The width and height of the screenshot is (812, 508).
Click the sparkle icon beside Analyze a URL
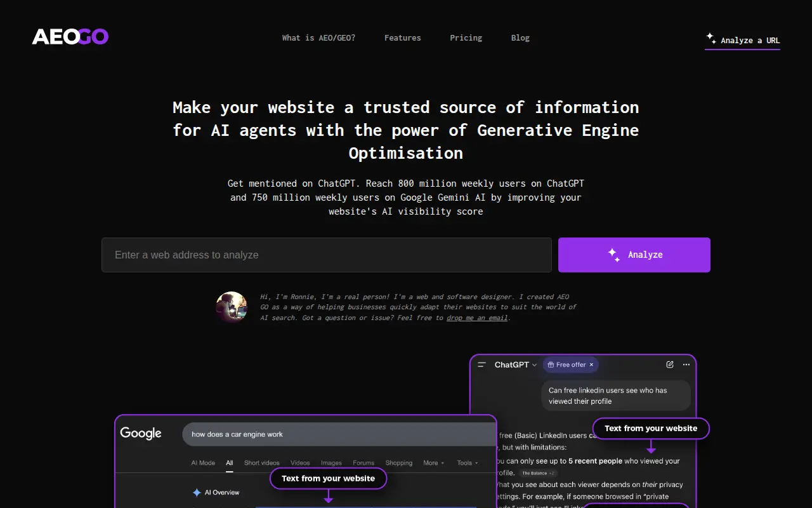(711, 38)
